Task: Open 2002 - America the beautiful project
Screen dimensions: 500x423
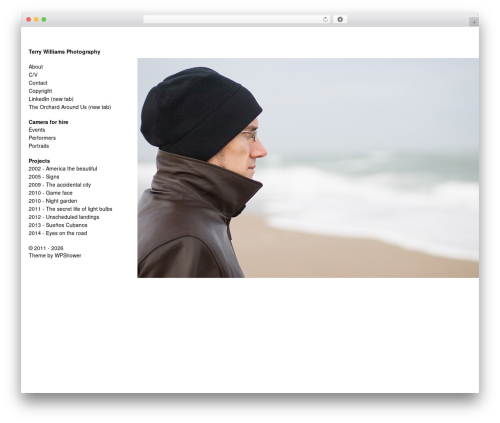Action: [63, 169]
